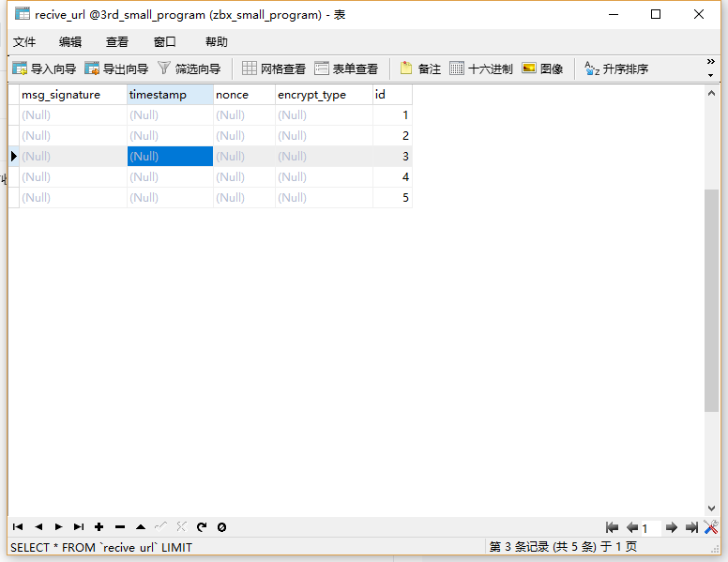Select the nonce cell in row id 4
728x562 pixels.
click(x=244, y=177)
